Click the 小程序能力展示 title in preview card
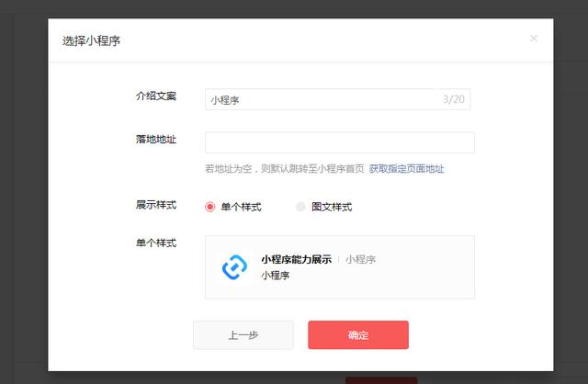The height and width of the screenshot is (384, 588). [x=296, y=259]
